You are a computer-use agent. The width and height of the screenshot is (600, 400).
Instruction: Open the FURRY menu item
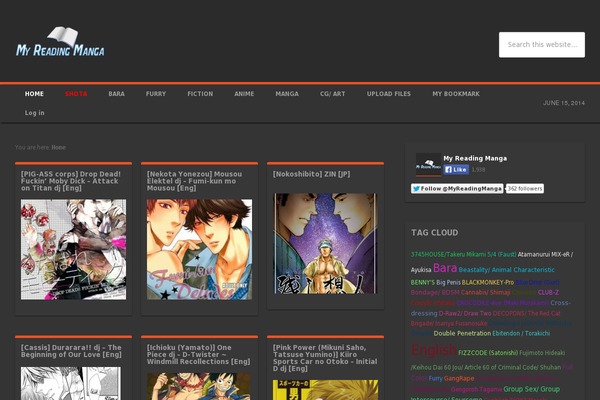click(x=156, y=94)
